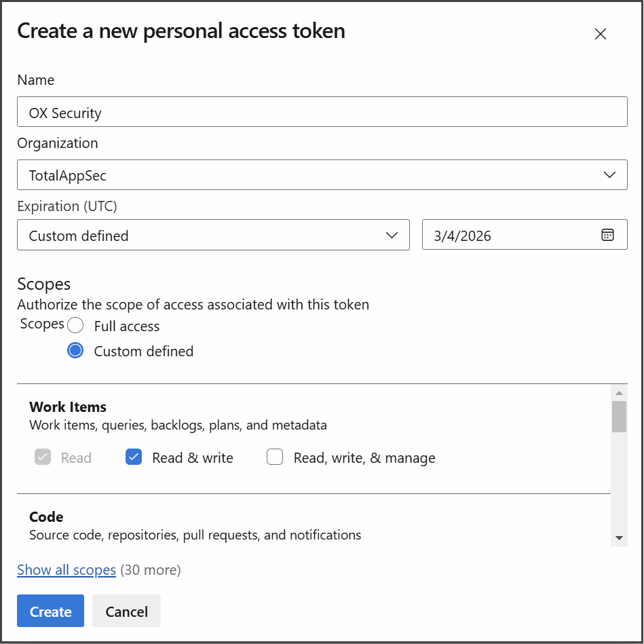Click the Name input field
This screenshot has width=644, height=644.
[x=322, y=112]
